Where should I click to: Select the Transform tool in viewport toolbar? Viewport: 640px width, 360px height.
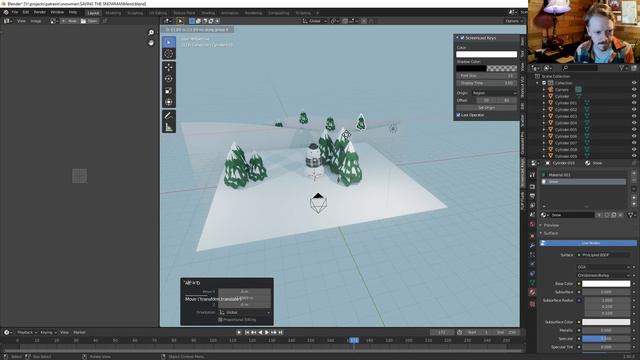point(169,102)
